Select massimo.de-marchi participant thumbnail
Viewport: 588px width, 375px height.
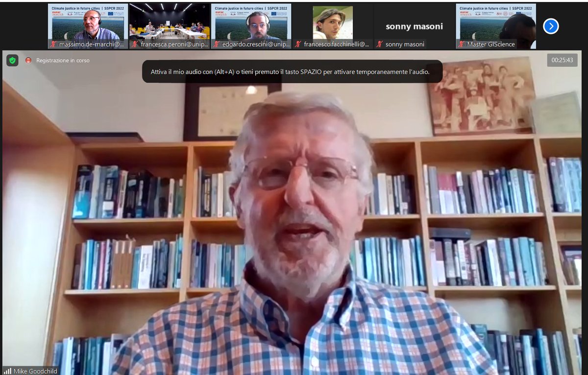88,26
